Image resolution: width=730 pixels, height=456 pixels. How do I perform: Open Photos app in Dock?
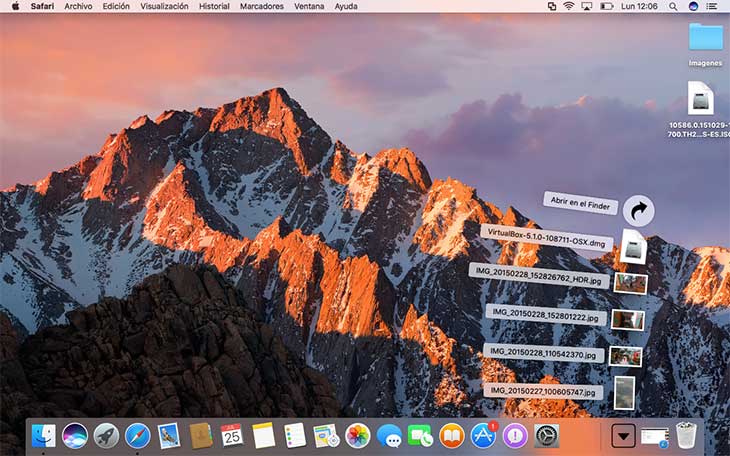click(x=358, y=436)
